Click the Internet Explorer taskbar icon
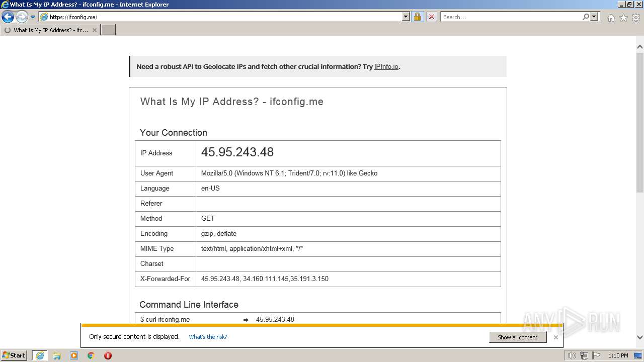Image resolution: width=644 pixels, height=362 pixels. pos(40,355)
